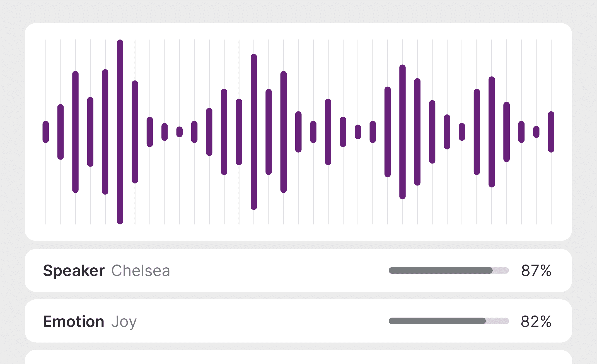This screenshot has height=364, width=597.
Task: Click the 82% emotion confidence value
Action: [536, 322]
